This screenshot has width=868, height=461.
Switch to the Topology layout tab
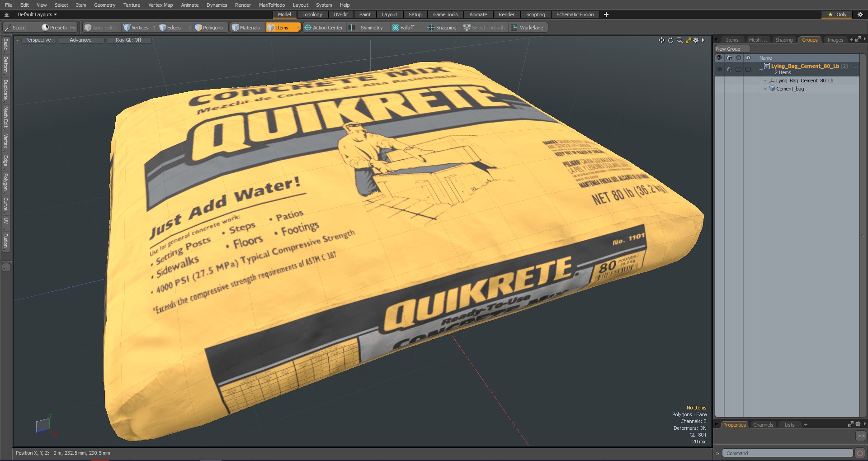pos(312,14)
